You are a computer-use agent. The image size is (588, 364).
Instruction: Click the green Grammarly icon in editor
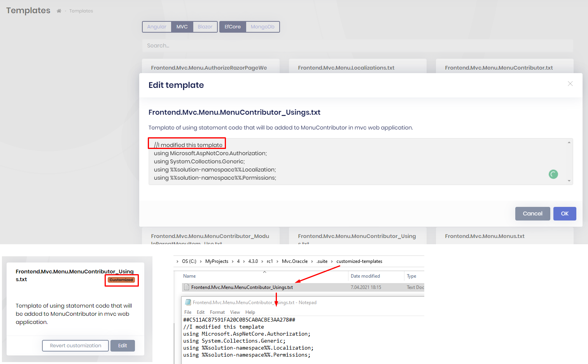coord(553,174)
